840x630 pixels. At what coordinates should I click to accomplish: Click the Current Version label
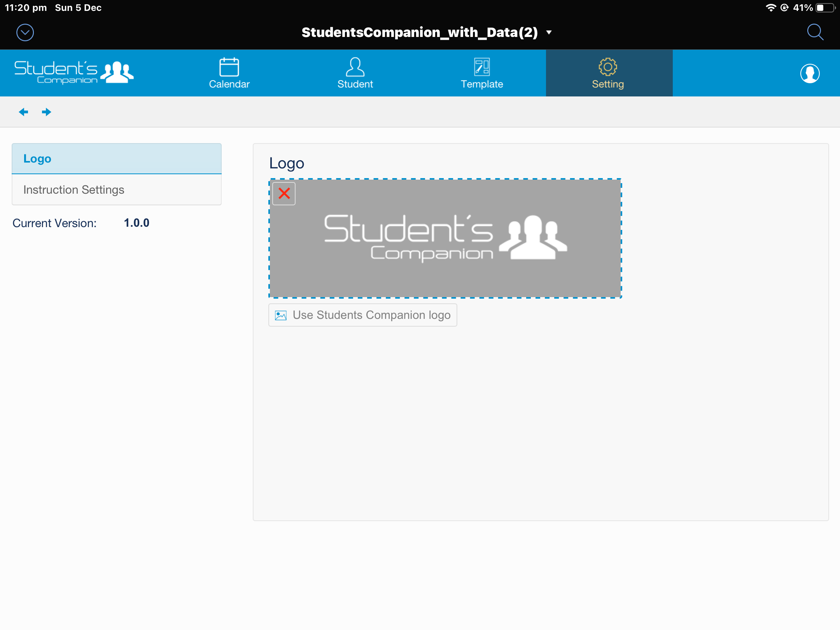(x=54, y=223)
